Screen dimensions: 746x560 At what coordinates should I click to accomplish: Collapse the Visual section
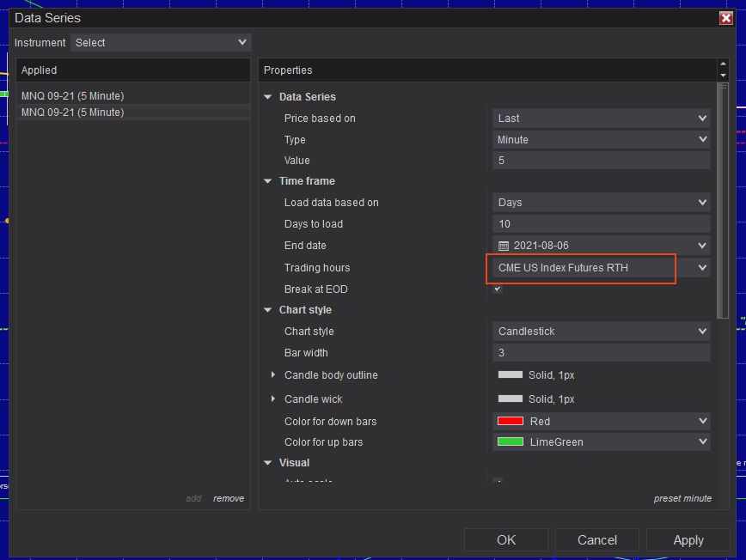(268, 463)
